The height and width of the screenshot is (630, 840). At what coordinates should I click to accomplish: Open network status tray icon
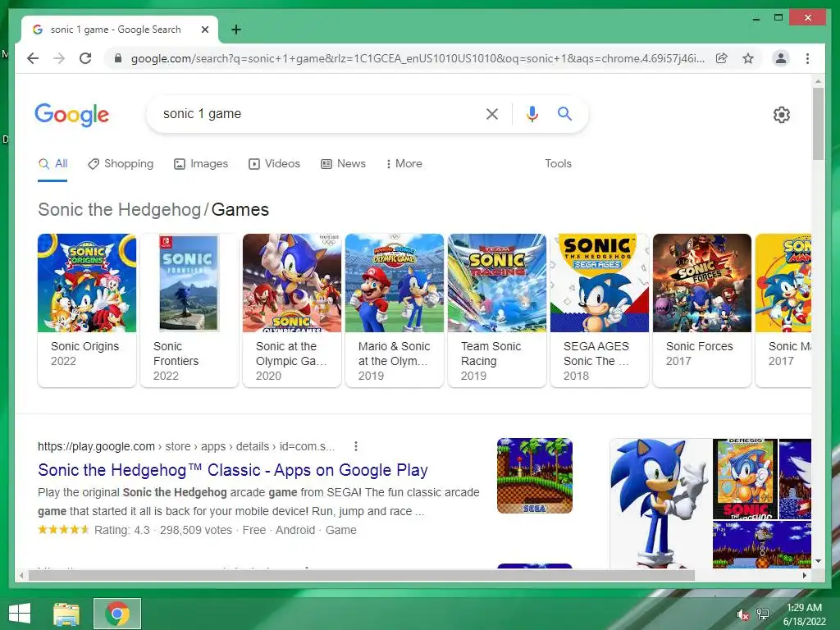tap(763, 614)
